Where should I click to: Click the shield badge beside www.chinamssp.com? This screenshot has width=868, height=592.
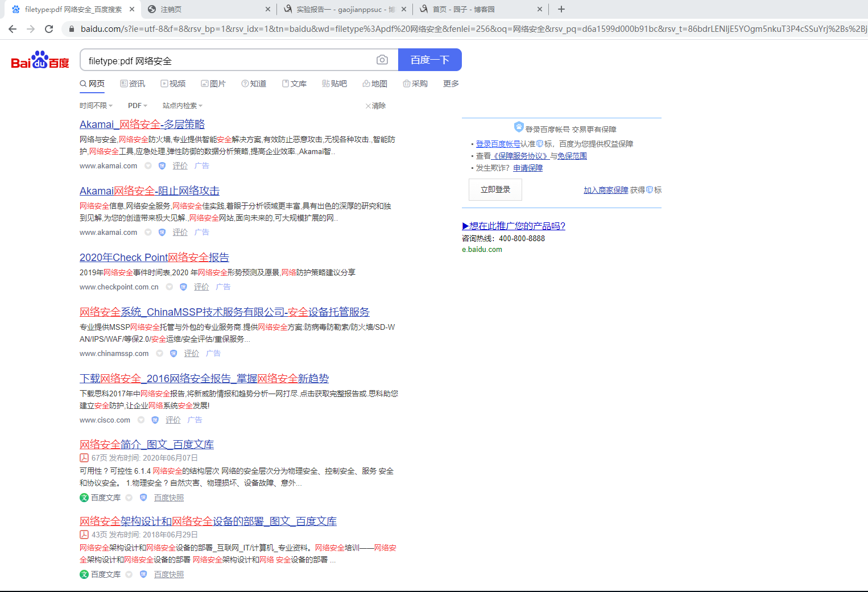tap(173, 354)
